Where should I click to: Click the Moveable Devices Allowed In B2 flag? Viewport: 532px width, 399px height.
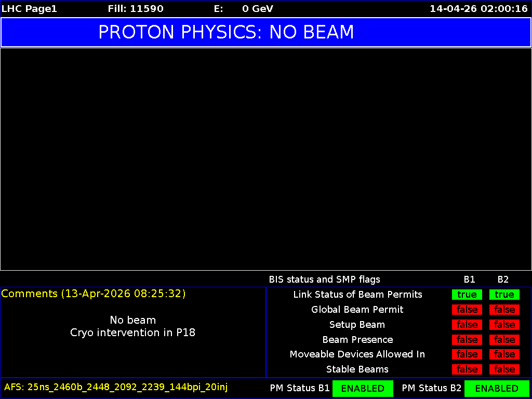point(504,354)
